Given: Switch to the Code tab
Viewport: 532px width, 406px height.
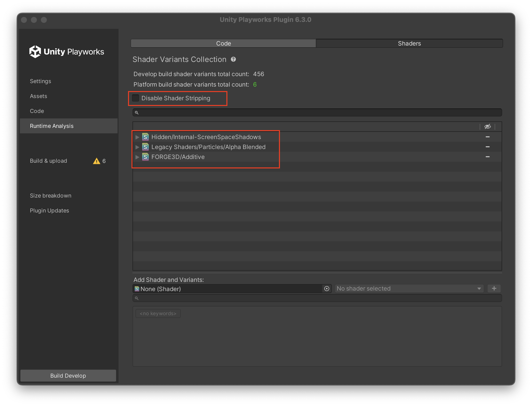Looking at the screenshot, I should pos(223,43).
